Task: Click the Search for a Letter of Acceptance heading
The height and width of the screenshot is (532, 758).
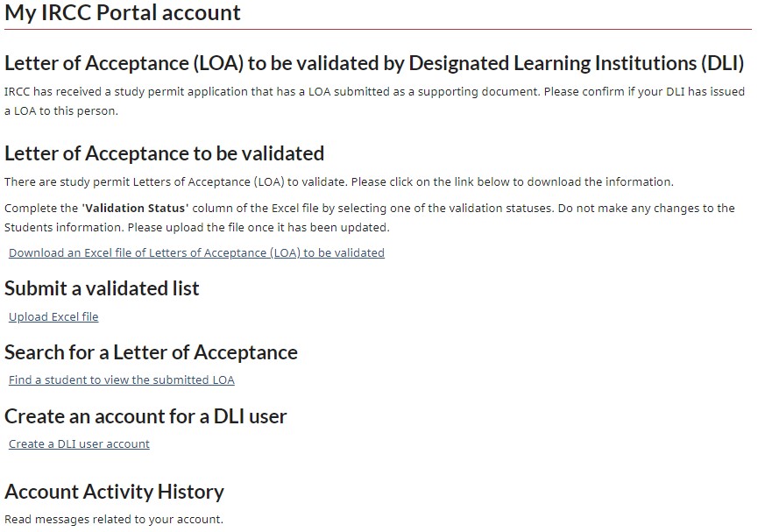Action: (x=151, y=352)
